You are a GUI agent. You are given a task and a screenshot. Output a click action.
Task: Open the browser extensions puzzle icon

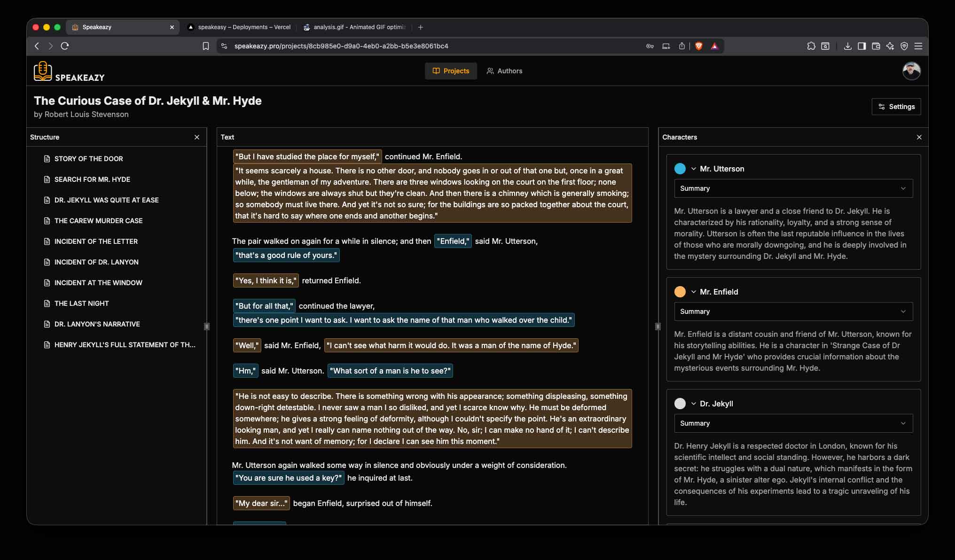(811, 46)
